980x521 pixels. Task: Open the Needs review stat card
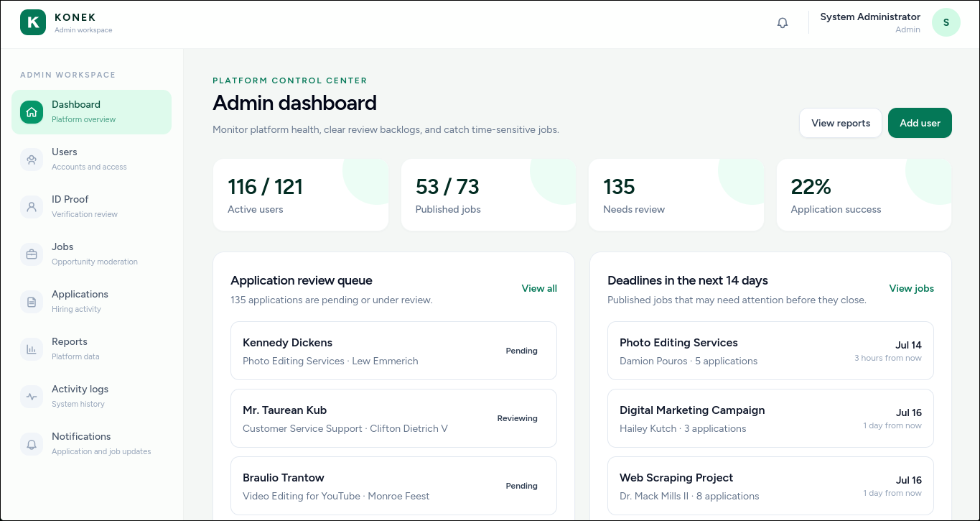tap(676, 195)
